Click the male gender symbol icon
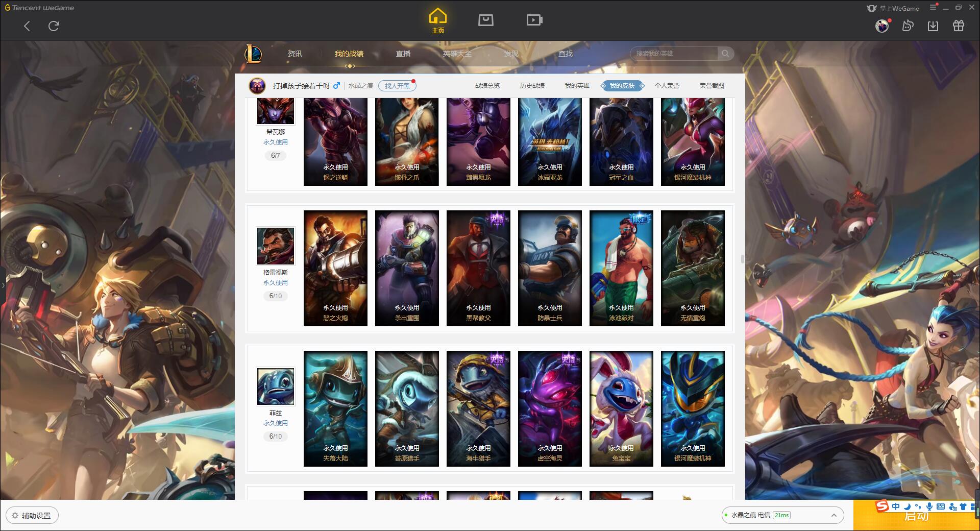This screenshot has width=980, height=531. point(336,86)
